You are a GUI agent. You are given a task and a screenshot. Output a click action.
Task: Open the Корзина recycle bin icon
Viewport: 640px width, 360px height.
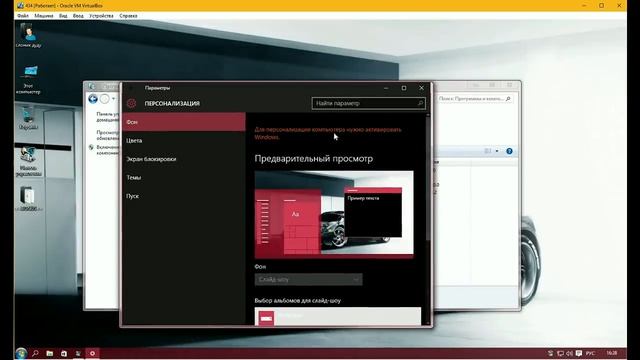pos(28,118)
